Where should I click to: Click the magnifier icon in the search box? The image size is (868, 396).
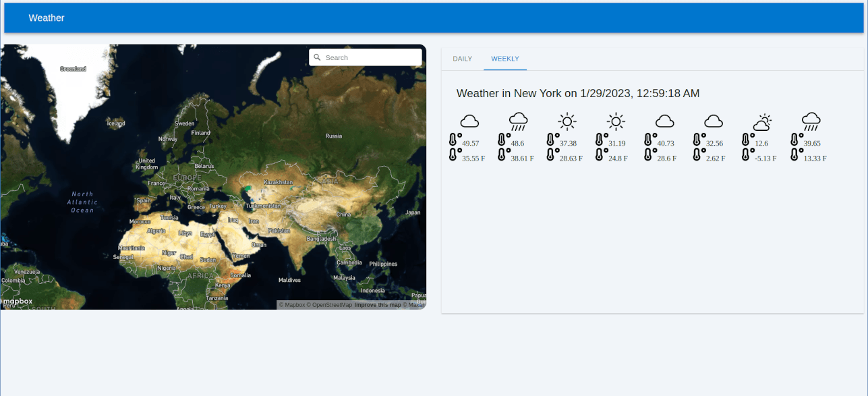tap(317, 57)
